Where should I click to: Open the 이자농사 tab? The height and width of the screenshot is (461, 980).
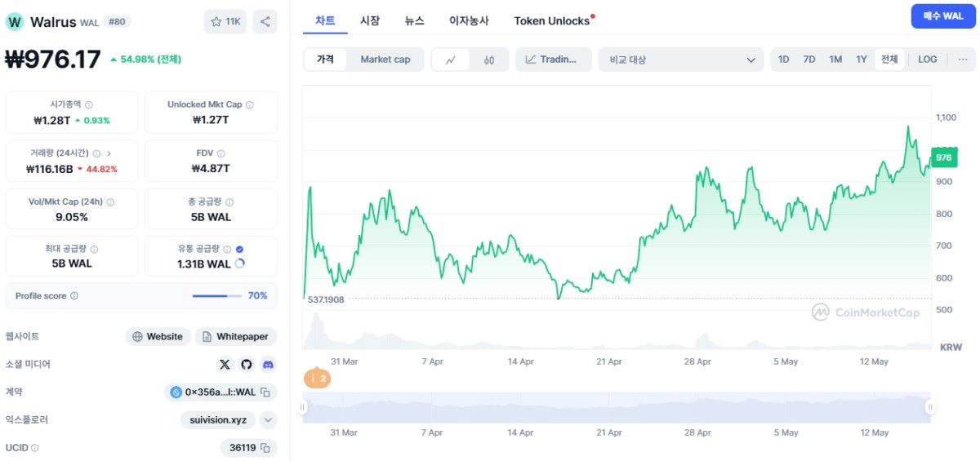coord(470,20)
